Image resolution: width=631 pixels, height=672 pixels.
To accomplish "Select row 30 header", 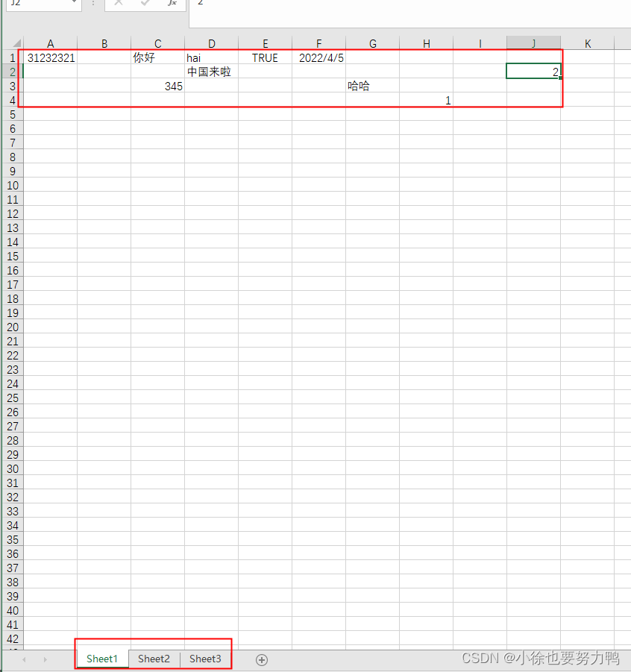I will tap(13, 469).
